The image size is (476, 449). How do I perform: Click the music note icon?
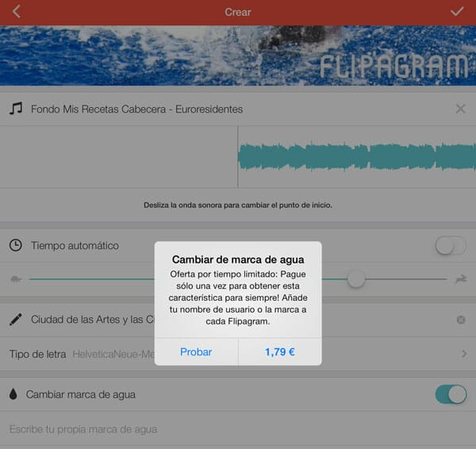click(x=16, y=109)
